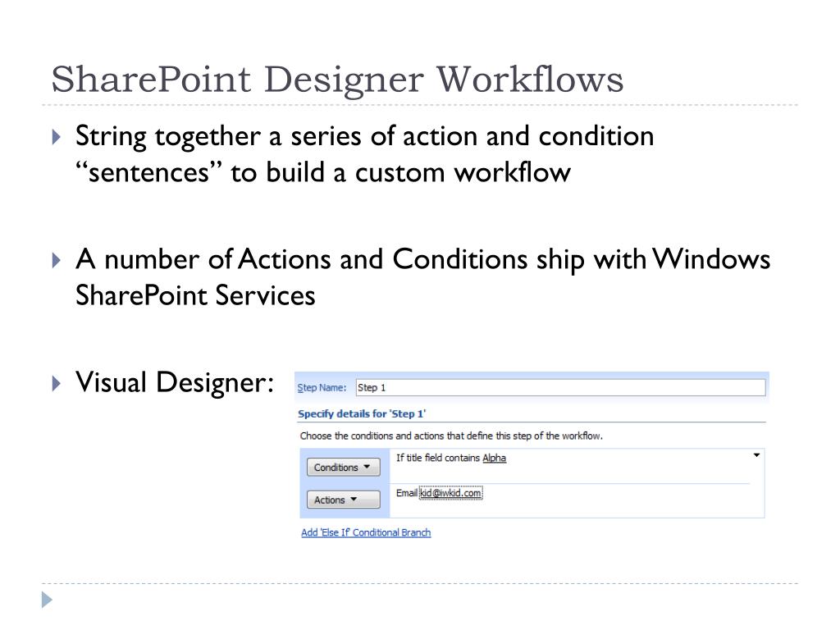
Task: Open the Actions dropdown button
Action: pos(344,500)
